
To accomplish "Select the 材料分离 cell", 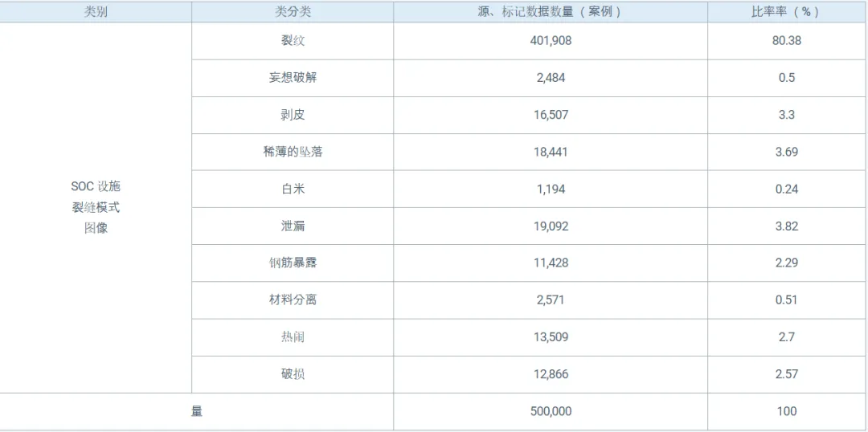I will tap(293, 300).
